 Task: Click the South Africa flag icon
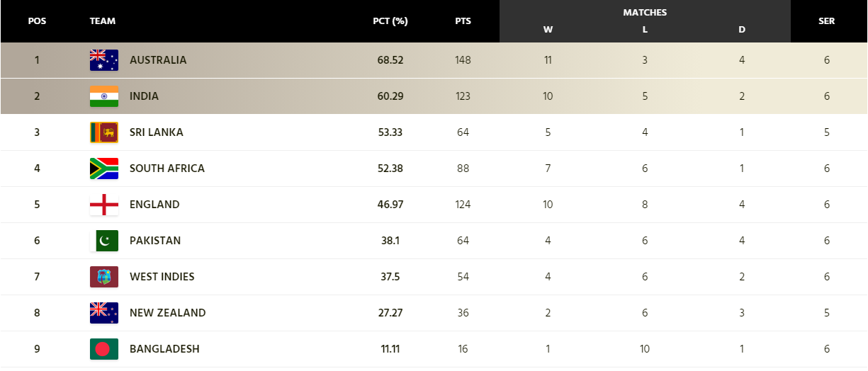point(104,169)
